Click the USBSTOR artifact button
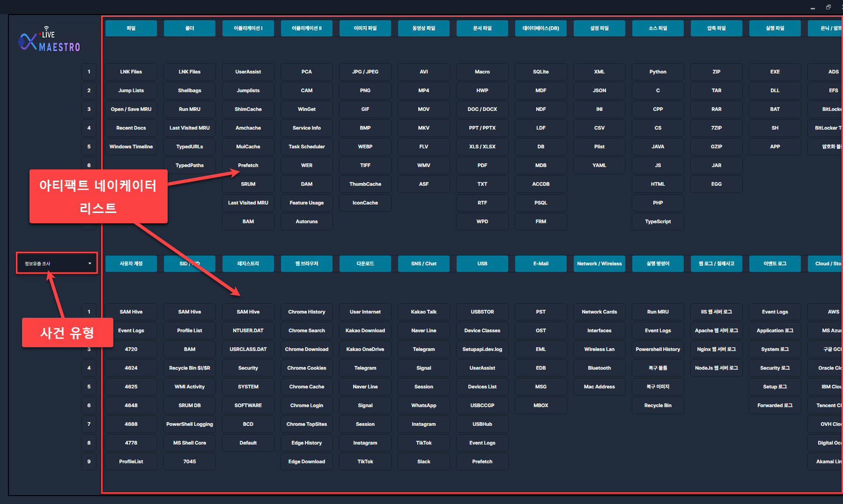 pyautogui.click(x=482, y=312)
